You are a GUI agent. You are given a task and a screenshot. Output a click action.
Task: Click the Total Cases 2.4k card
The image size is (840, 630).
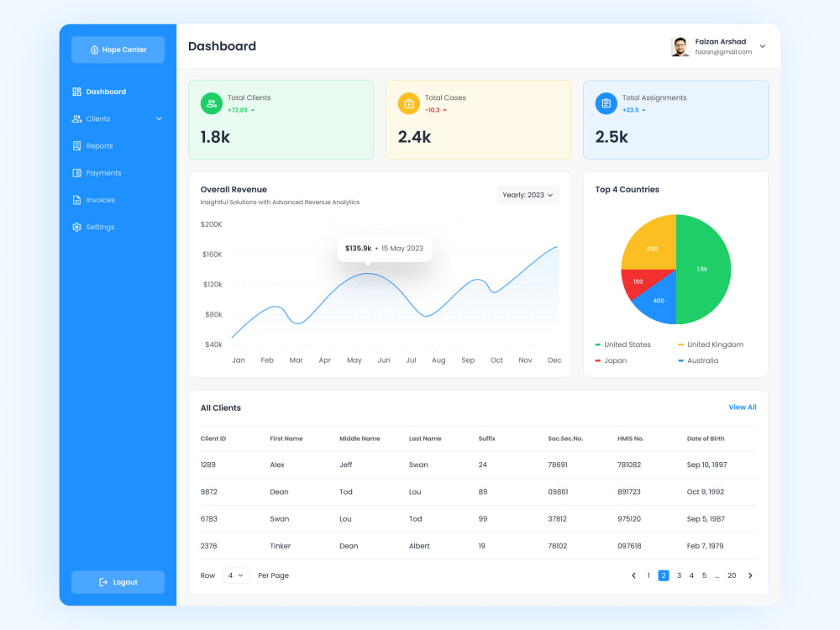pyautogui.click(x=479, y=119)
